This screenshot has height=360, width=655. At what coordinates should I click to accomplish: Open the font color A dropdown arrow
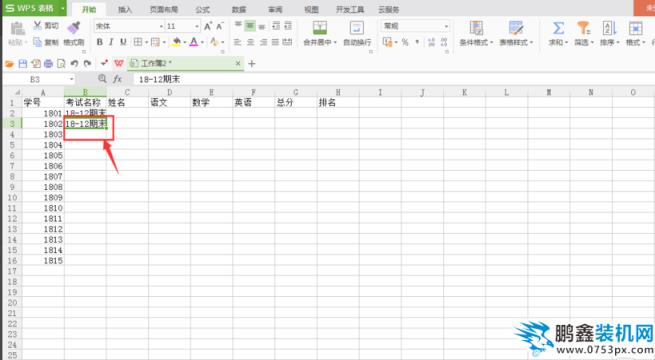(x=203, y=42)
